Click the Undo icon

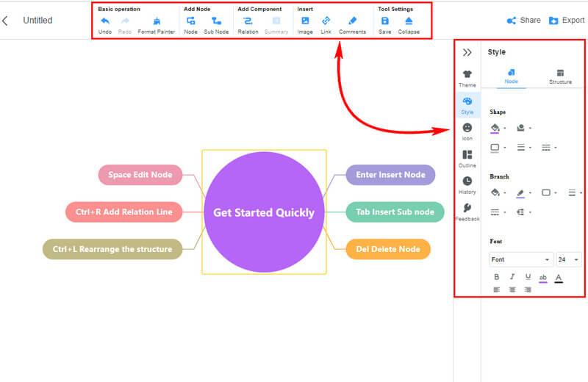(x=104, y=21)
